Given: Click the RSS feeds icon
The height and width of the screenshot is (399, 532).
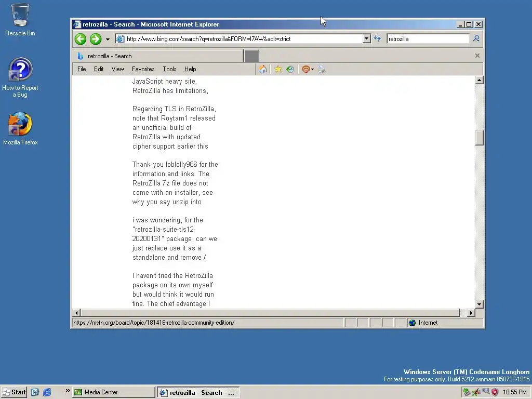Looking at the screenshot, I should coord(305,69).
